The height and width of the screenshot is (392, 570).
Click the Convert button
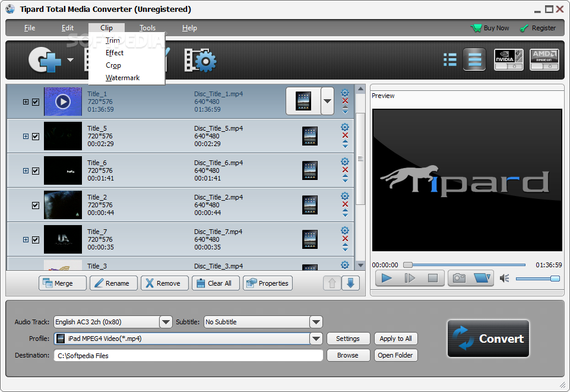(x=488, y=339)
